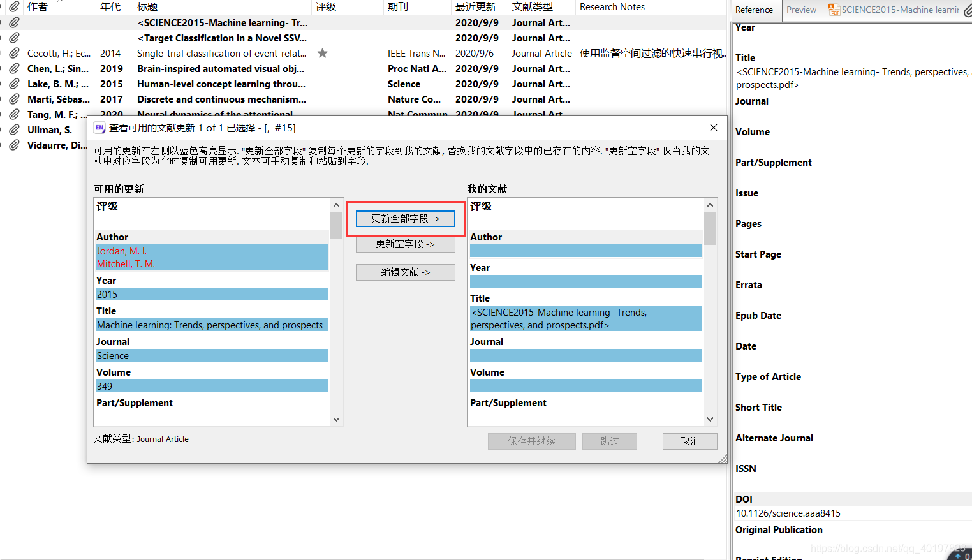The width and height of the screenshot is (972, 560).
Task: Click the Journal value Science
Action: point(212,355)
